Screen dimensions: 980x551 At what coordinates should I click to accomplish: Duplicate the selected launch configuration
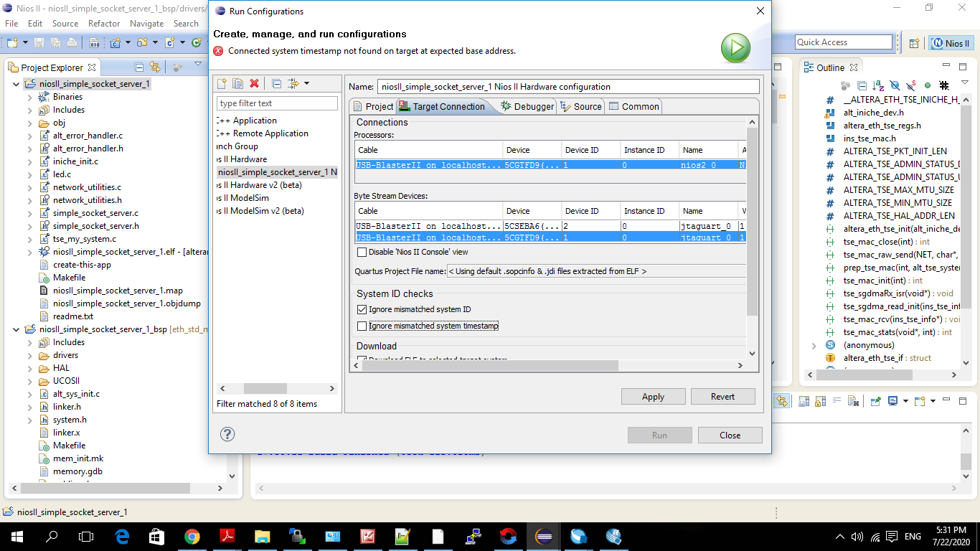237,83
